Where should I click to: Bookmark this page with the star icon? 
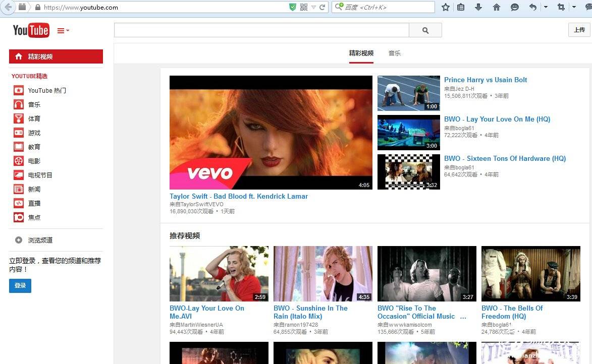coord(446,7)
